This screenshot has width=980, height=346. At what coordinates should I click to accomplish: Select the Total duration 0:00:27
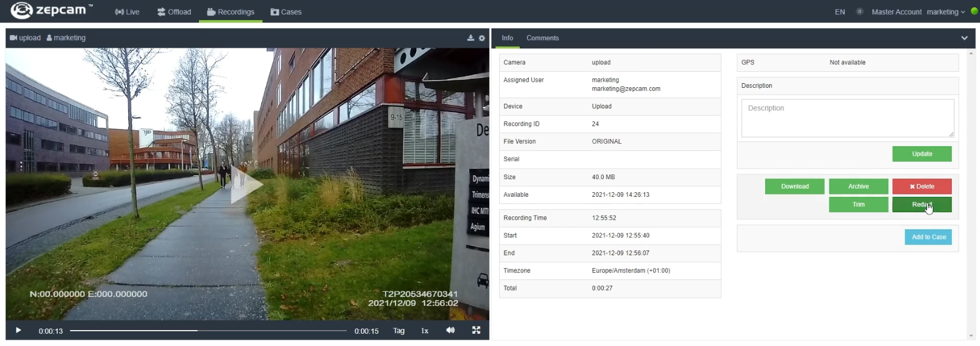pyautogui.click(x=602, y=288)
